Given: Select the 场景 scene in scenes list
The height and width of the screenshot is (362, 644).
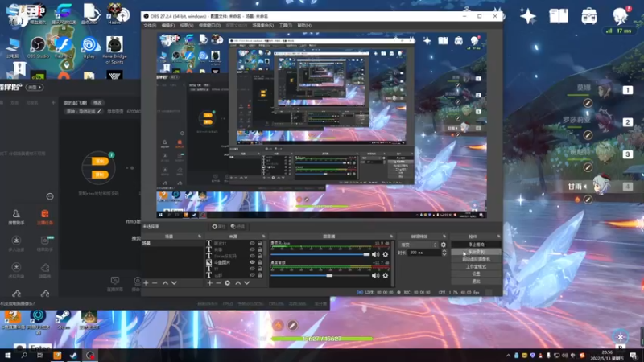Looking at the screenshot, I should coord(172,244).
